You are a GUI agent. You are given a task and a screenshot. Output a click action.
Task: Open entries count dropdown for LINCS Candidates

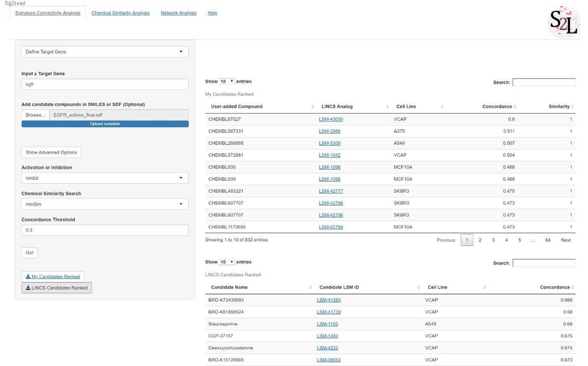[227, 262]
